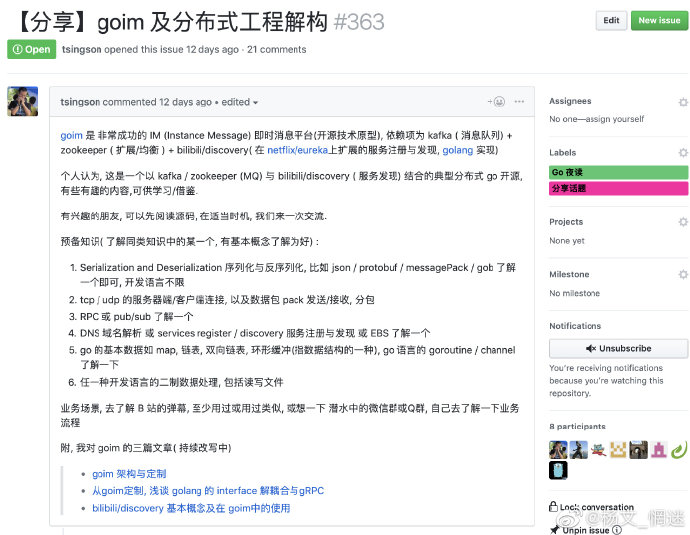This screenshot has height=535, width=690.
Task: Click the None yet text under Projects
Action: tap(567, 241)
